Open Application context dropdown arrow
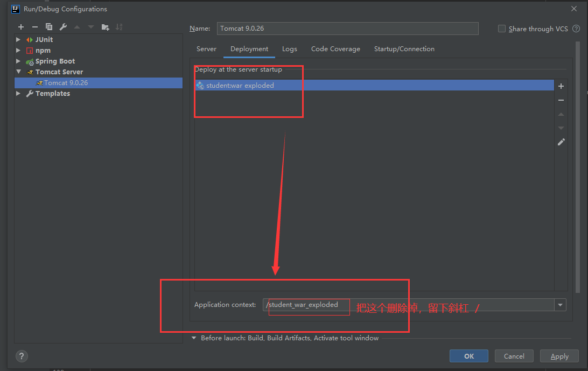 (560, 305)
